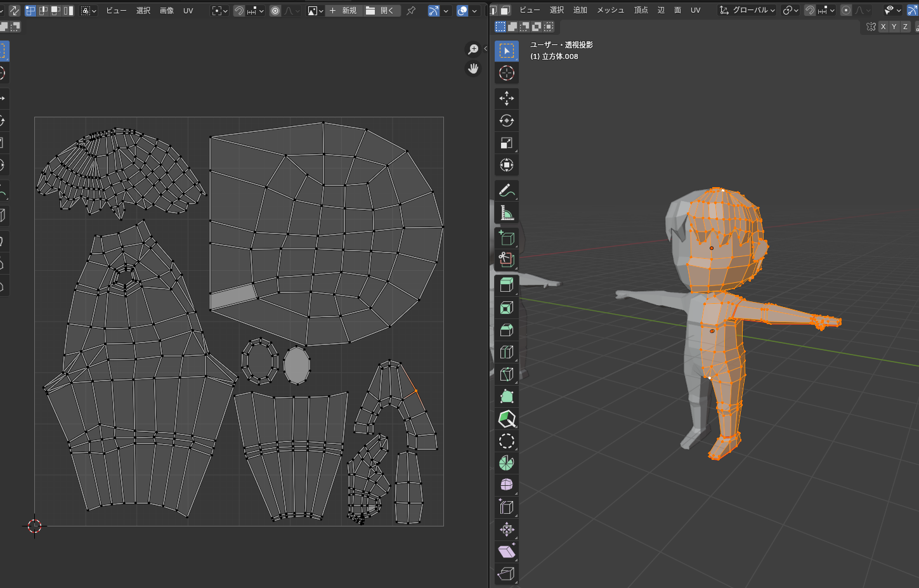Image resolution: width=919 pixels, height=588 pixels.
Task: Select the Box Select tool in 3D viewport toolbar
Action: coord(506,51)
